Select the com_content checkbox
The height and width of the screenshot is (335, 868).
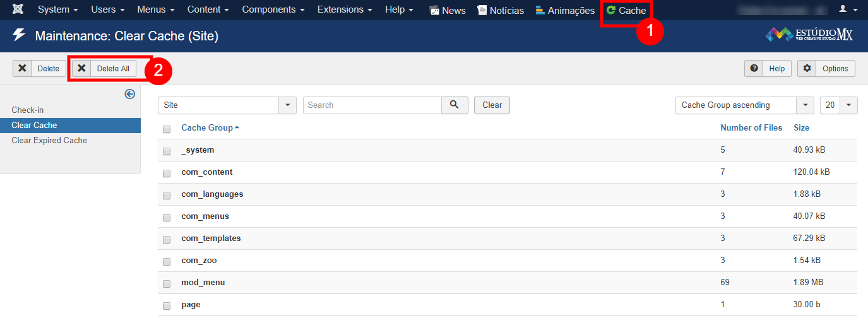[x=167, y=173]
